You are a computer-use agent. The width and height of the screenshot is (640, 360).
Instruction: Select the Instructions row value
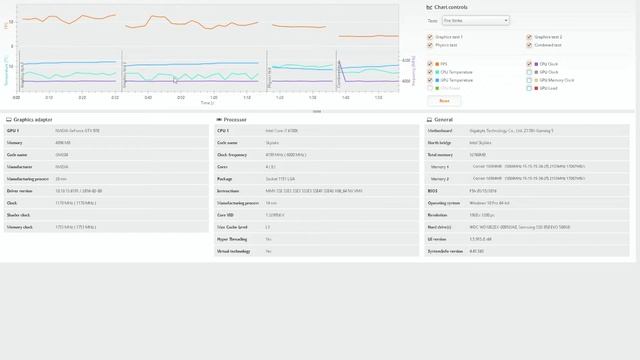(314, 191)
